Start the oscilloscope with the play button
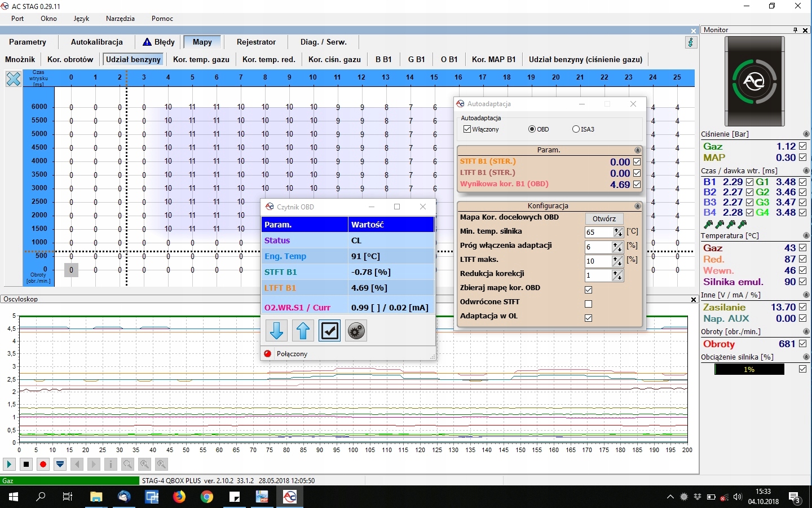Viewport: 812px width, 508px height. 9,465
